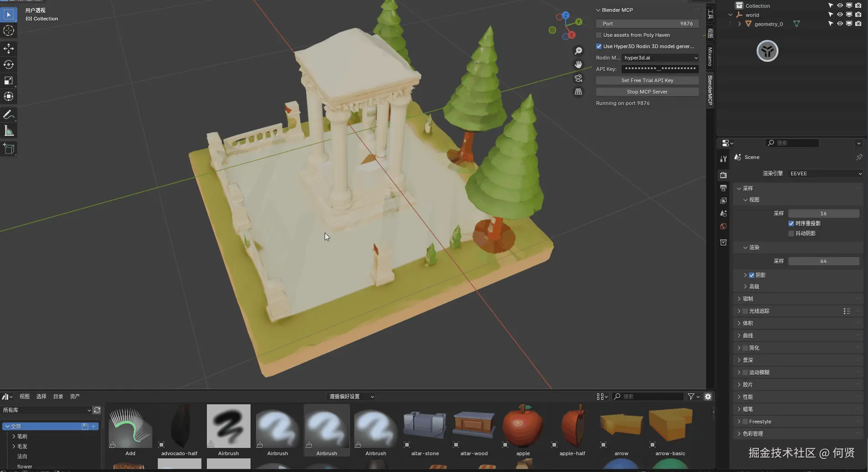Switch to the Mixamo sidebar tab
This screenshot has height=472, width=868.
710,56
